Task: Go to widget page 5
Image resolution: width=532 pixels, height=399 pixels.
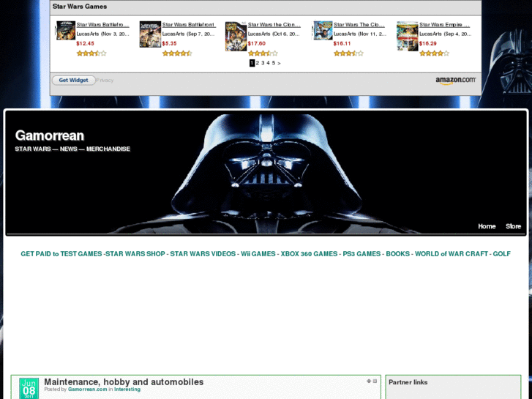Action: pos(274,63)
